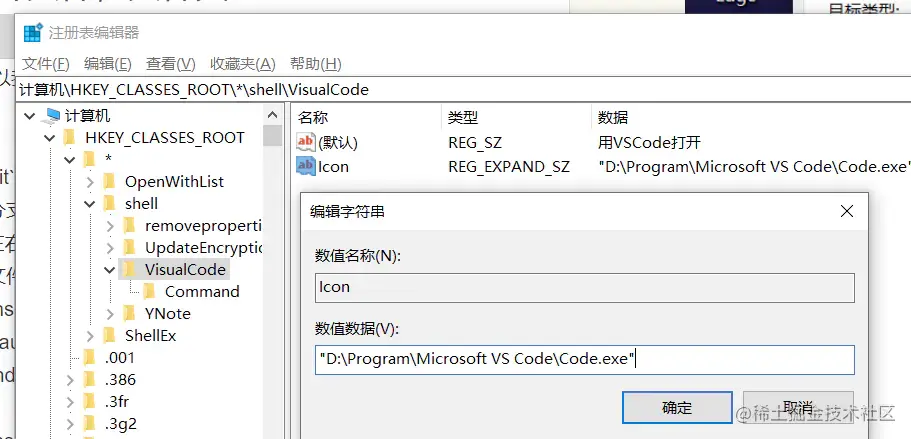Click the * key folder icon
This screenshot has width=911, height=439.
coord(89,159)
